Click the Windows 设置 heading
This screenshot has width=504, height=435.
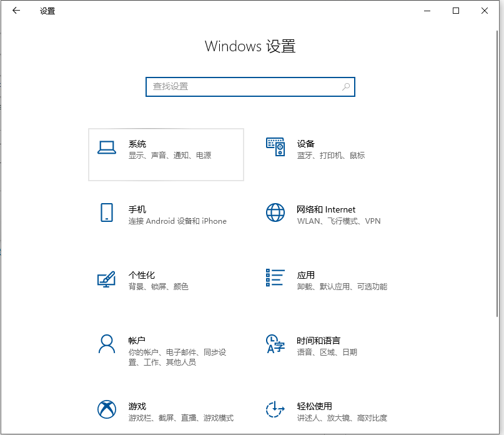click(x=250, y=47)
